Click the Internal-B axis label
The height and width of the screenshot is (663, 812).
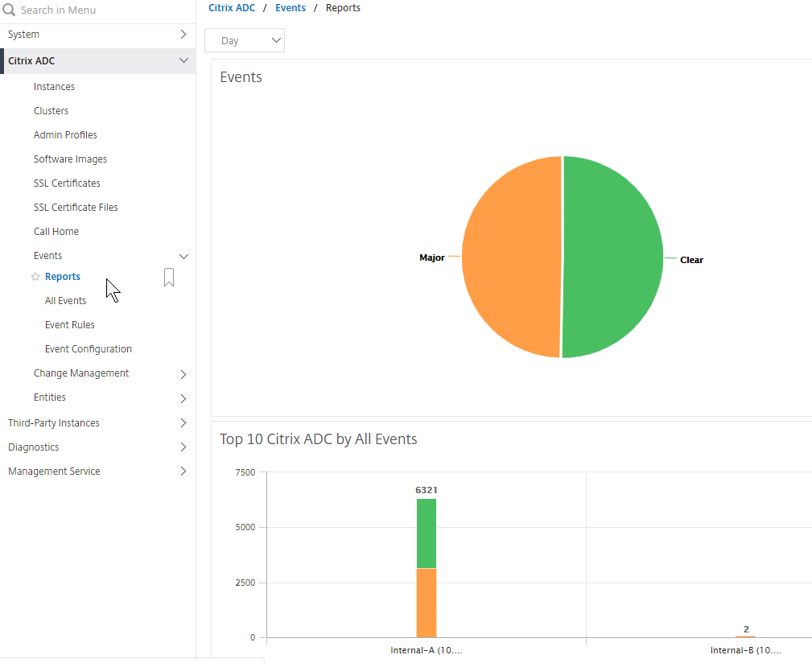click(746, 651)
